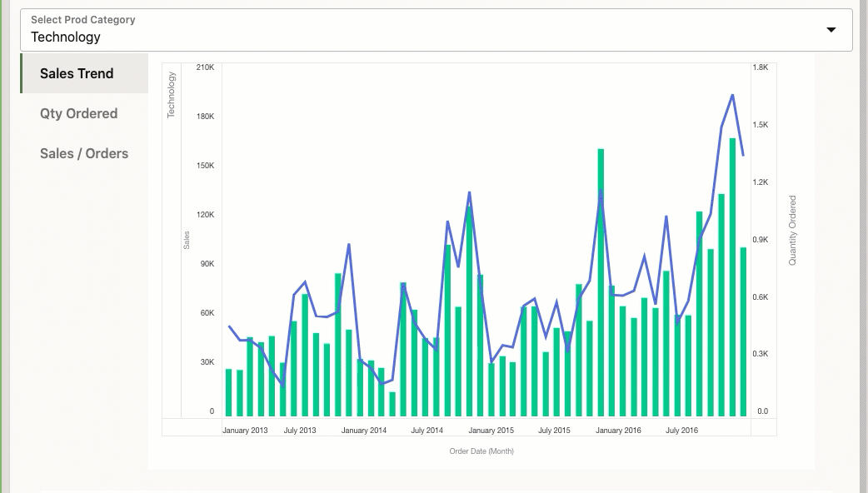Click the 60K sales axis tick
Viewport: 868px width, 493px height.
(x=207, y=313)
